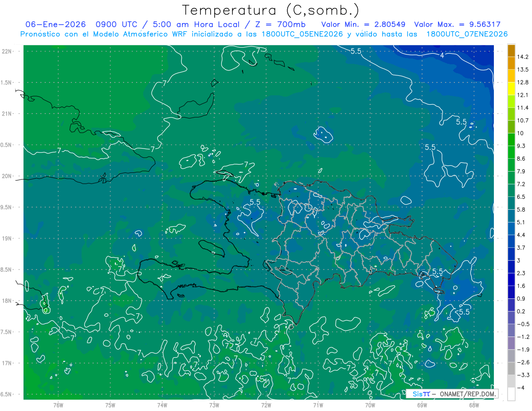532x411 pixels.
Task: Click initialization time '1800UTC_05ENE2026'
Action: (x=301, y=34)
